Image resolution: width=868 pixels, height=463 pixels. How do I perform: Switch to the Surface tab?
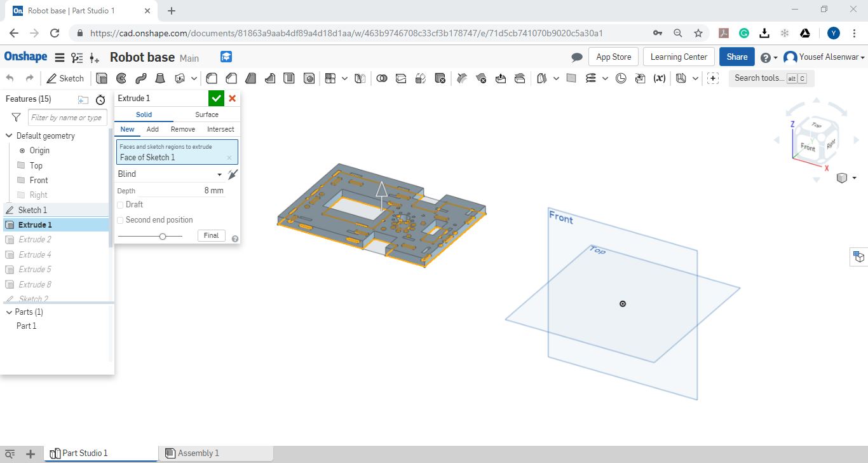click(x=207, y=114)
